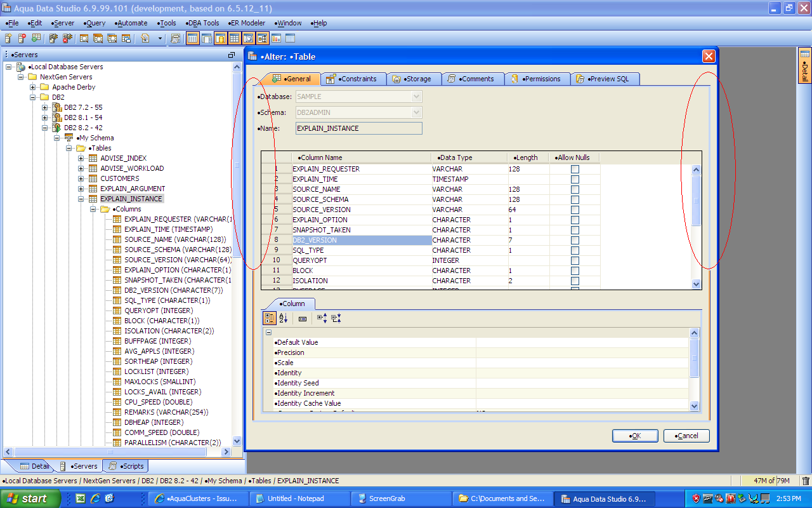Click the table icon beside ADVISE_INDEX
The height and width of the screenshot is (508, 812).
(x=93, y=158)
